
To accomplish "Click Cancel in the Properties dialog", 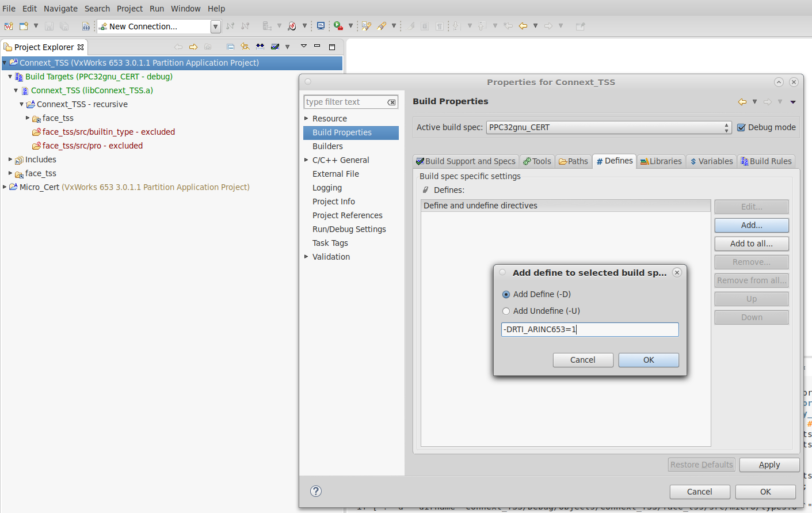I will (700, 492).
